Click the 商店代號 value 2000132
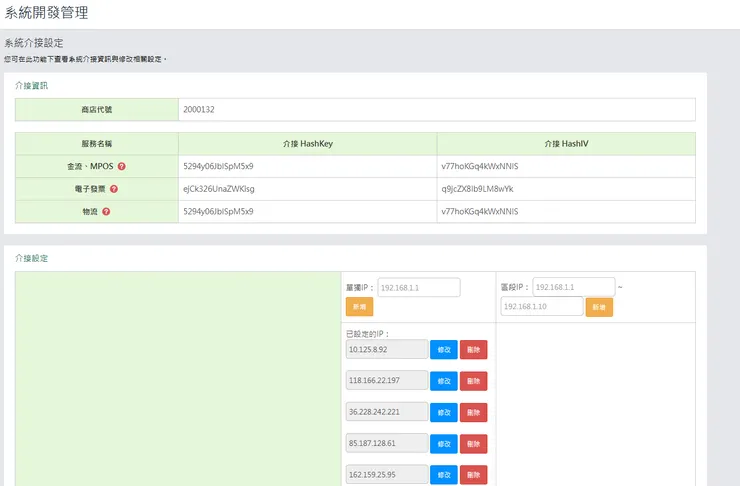740x486 pixels. tap(199, 109)
